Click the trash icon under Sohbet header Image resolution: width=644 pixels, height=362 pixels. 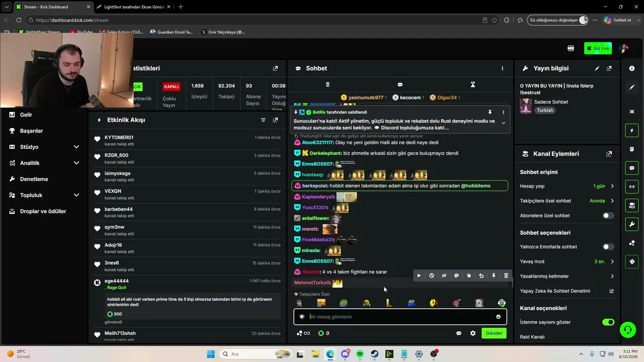(x=328, y=84)
